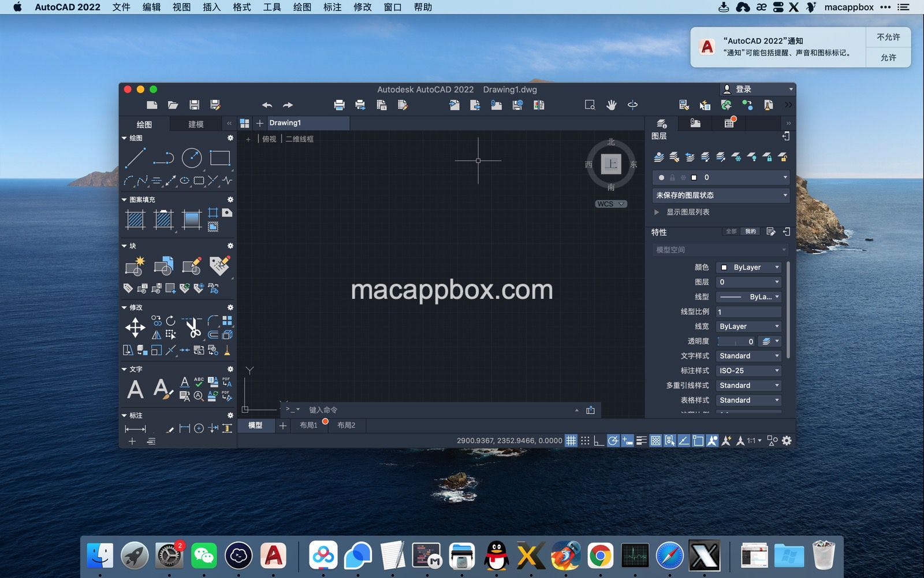924x578 pixels.
Task: Add a new layout with plus button
Action: click(282, 425)
